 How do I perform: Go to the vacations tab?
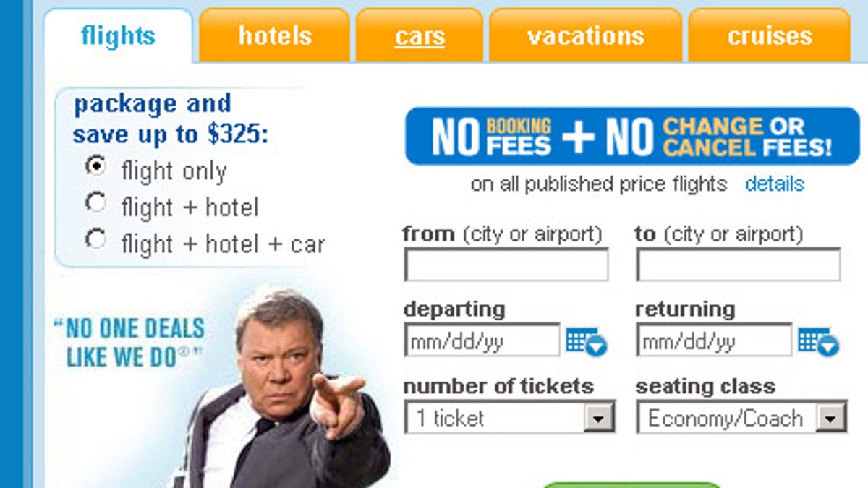pos(585,35)
